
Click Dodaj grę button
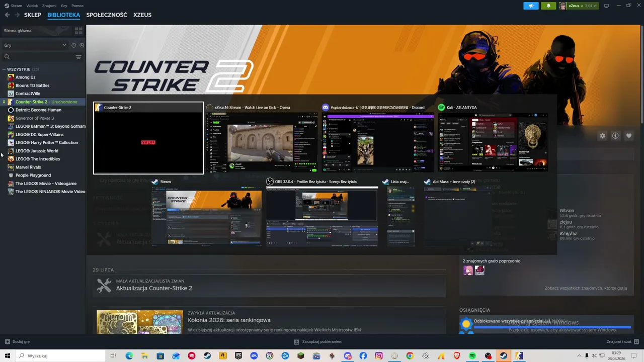click(x=17, y=342)
